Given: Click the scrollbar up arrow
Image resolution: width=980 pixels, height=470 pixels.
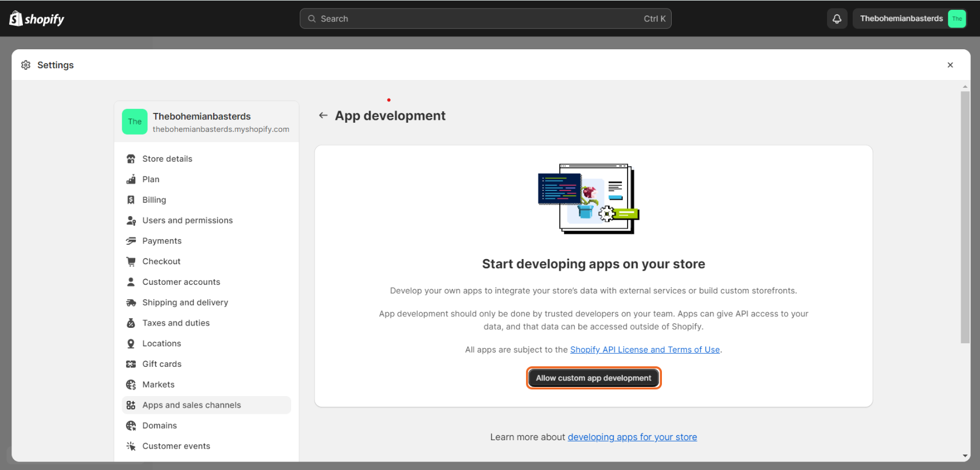Looking at the screenshot, I should tap(965, 87).
